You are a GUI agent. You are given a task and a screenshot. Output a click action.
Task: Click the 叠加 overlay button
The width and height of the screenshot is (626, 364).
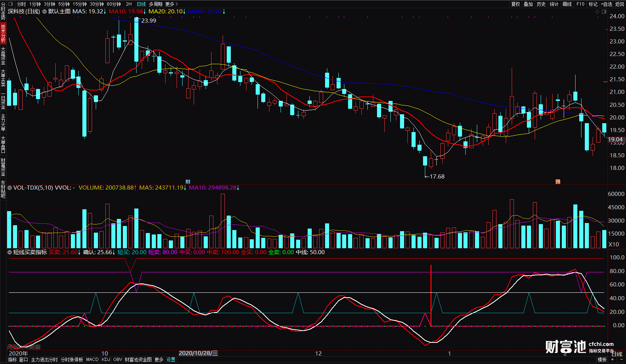coord(528,4)
